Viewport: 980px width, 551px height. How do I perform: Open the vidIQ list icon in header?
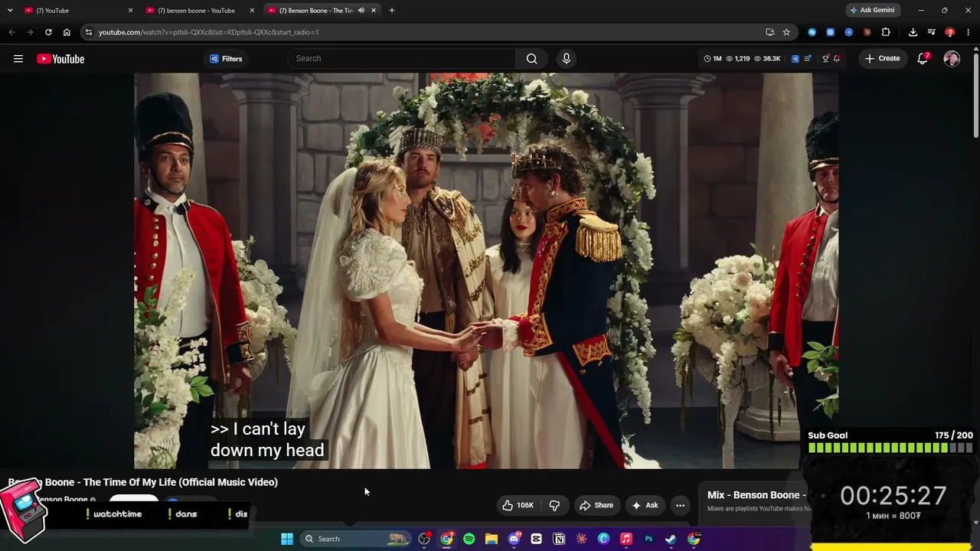[x=808, y=59]
